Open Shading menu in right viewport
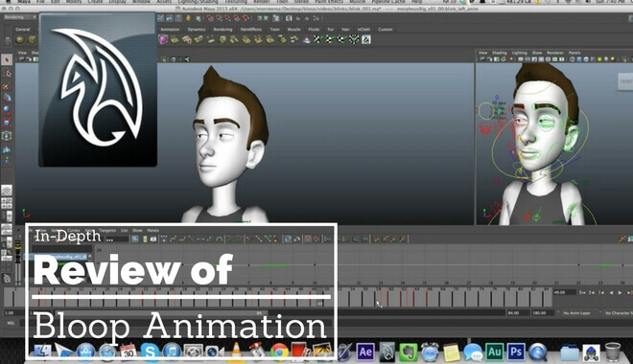 [x=499, y=53]
